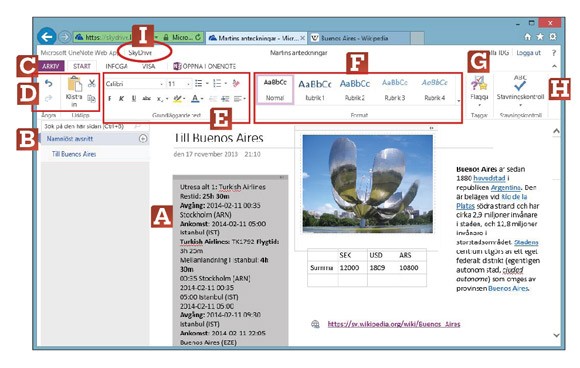Expand the highlight color dropdown arrow
The width and height of the screenshot is (580, 368).
(184, 99)
